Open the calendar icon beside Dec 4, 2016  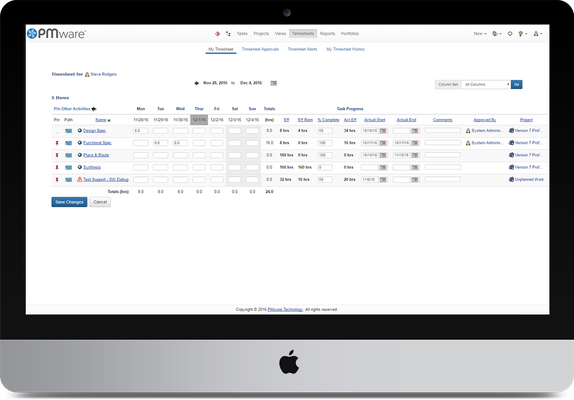coord(273,83)
